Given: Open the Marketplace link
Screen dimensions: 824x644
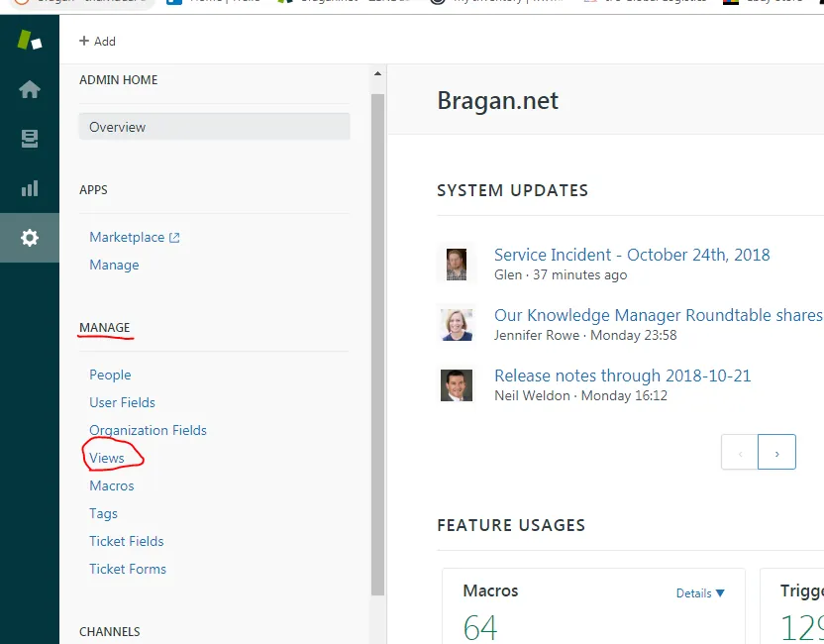Looking at the screenshot, I should 127,237.
